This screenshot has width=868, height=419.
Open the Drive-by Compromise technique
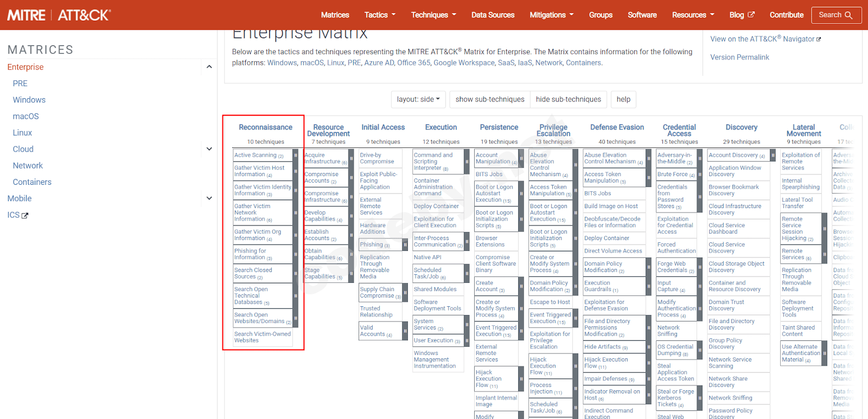pyautogui.click(x=377, y=158)
